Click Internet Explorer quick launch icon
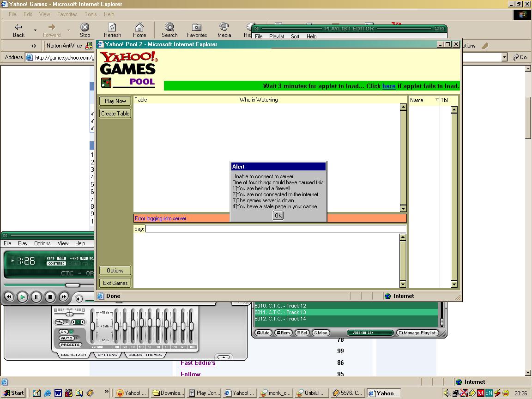The height and width of the screenshot is (399, 532). coord(48,393)
